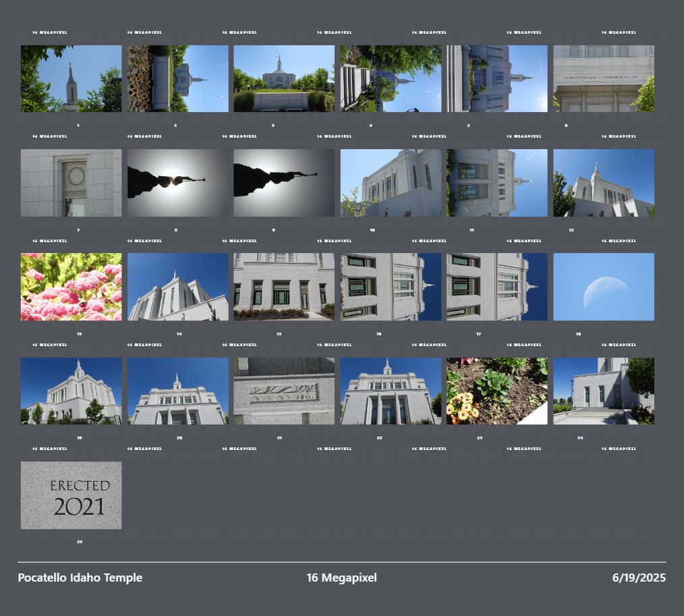
Task: Select the round window detail thumbnail 7
Action: coord(71,183)
